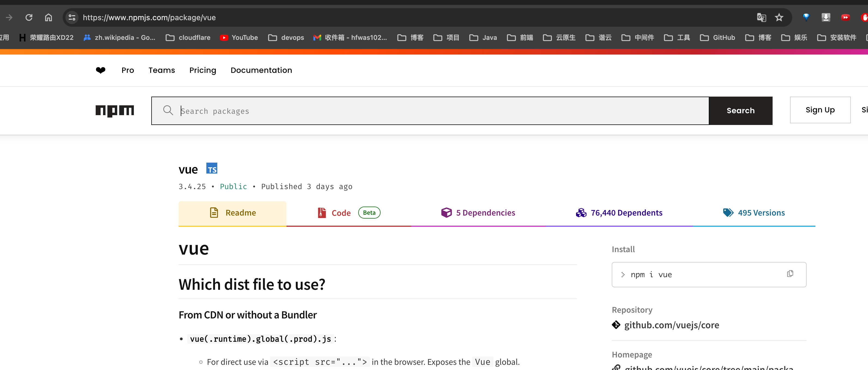Click the version text 3.4.25
The width and height of the screenshot is (868, 370).
pos(192,187)
